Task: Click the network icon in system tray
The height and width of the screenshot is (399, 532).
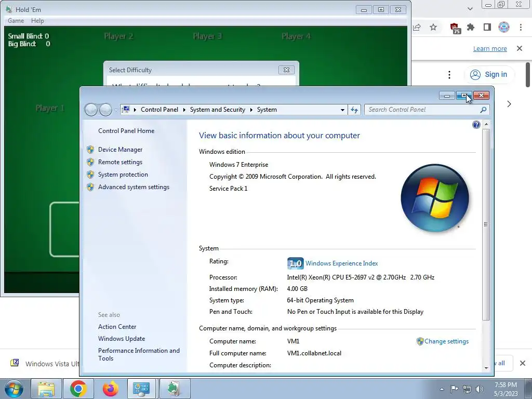Action: 467,389
